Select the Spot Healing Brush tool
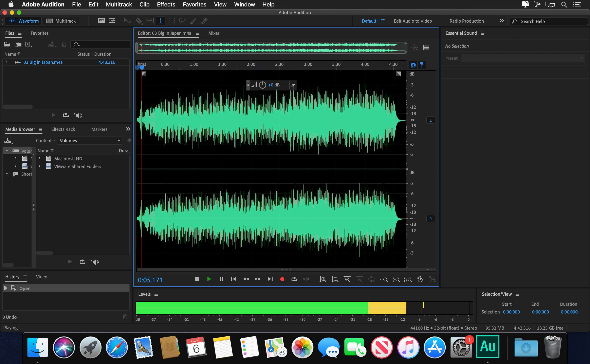 pos(204,21)
